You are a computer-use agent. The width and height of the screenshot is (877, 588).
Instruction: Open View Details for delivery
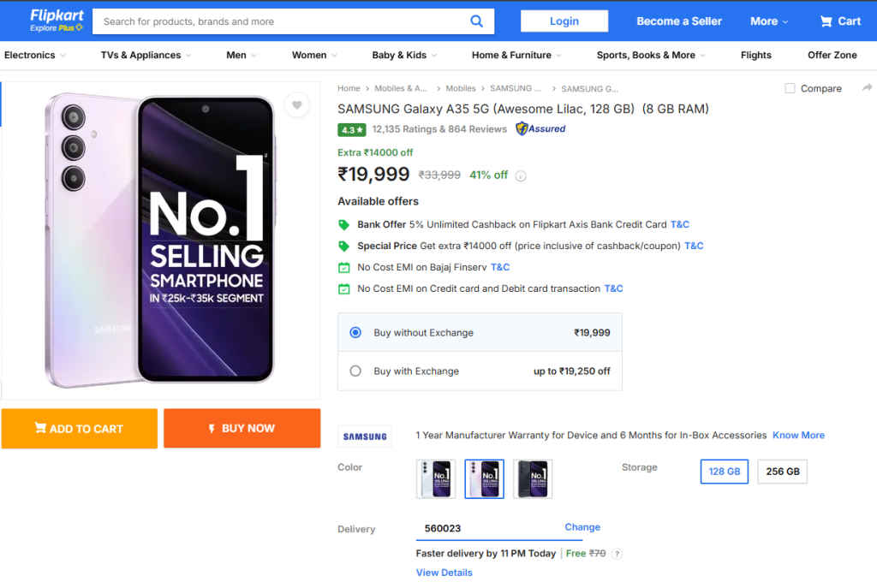pos(444,572)
